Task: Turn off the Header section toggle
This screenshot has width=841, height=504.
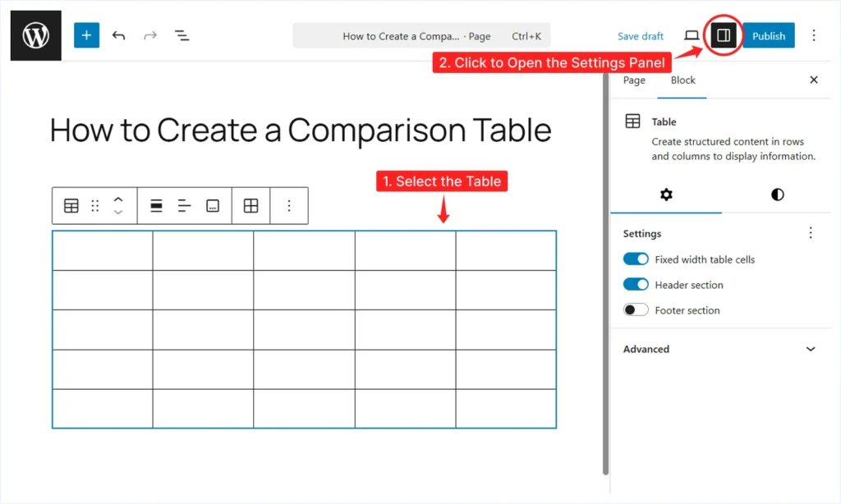Action: (636, 285)
